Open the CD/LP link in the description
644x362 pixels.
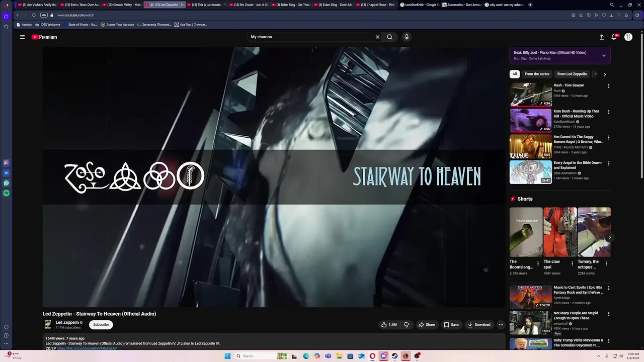(87, 348)
